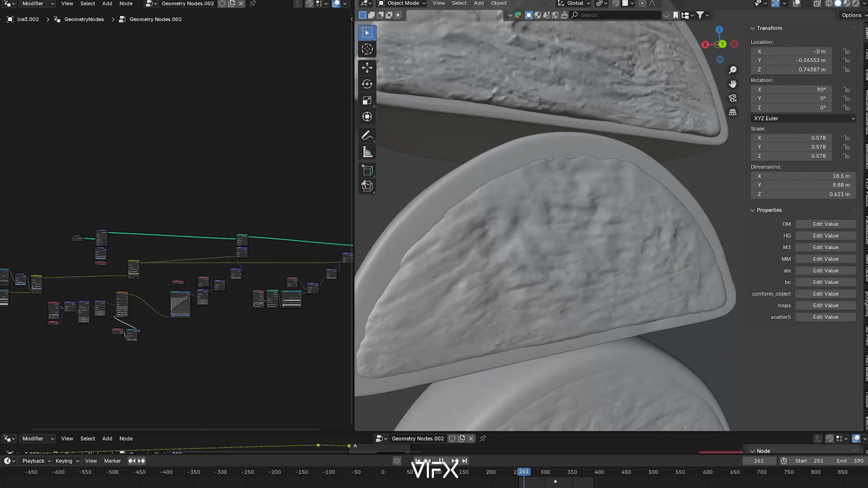Image resolution: width=868 pixels, height=488 pixels.
Task: Jump to the last frame of playback
Action: pyautogui.click(x=465, y=461)
